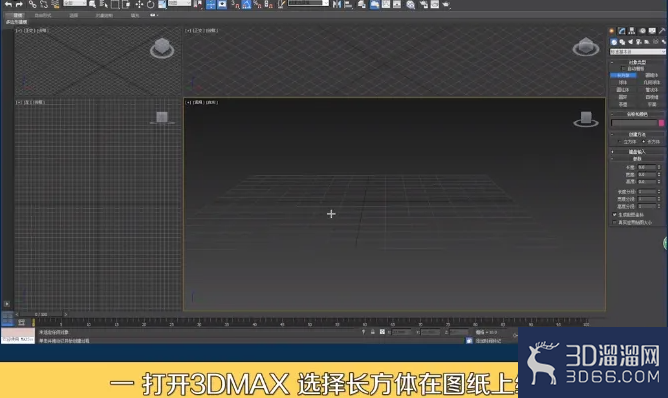
Task: Toggle the 3D Snaps button
Action: tap(235, 4)
